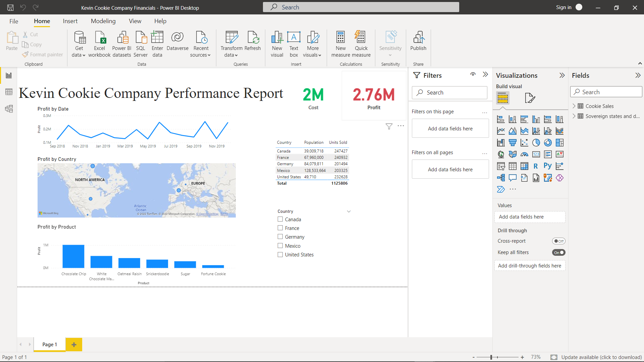Open the Format visual paintbrush tab
Viewport: 644px width, 362px height.
[x=530, y=98]
